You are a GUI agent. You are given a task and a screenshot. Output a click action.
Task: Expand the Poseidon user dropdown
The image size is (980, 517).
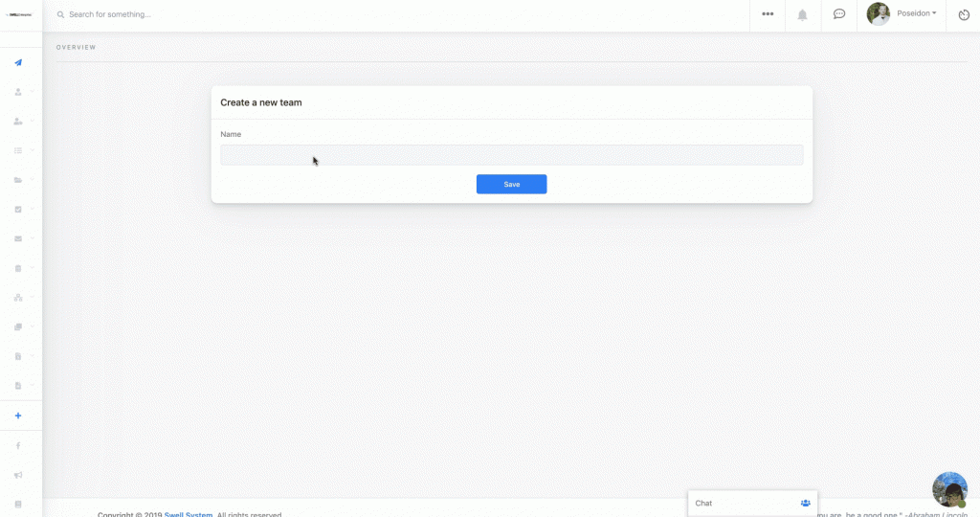point(917,13)
